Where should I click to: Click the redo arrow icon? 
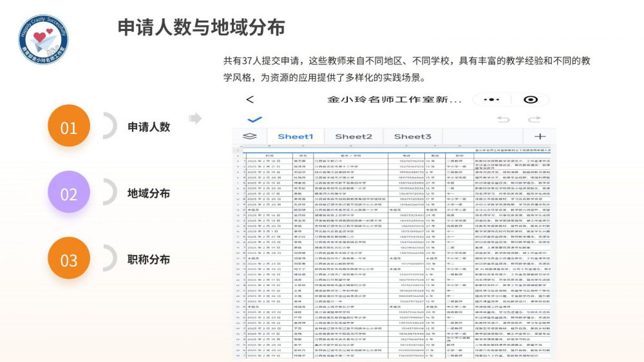pos(534,120)
